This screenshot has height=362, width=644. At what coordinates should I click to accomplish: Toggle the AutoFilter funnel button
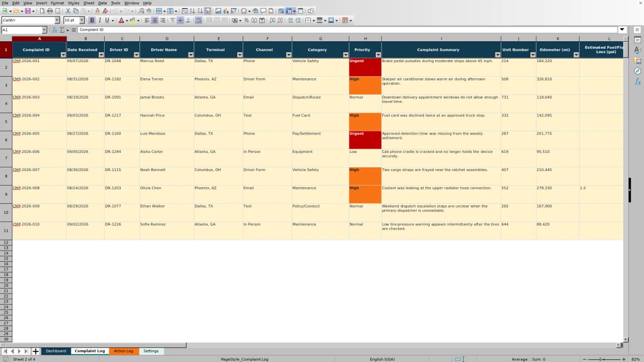coord(208,11)
